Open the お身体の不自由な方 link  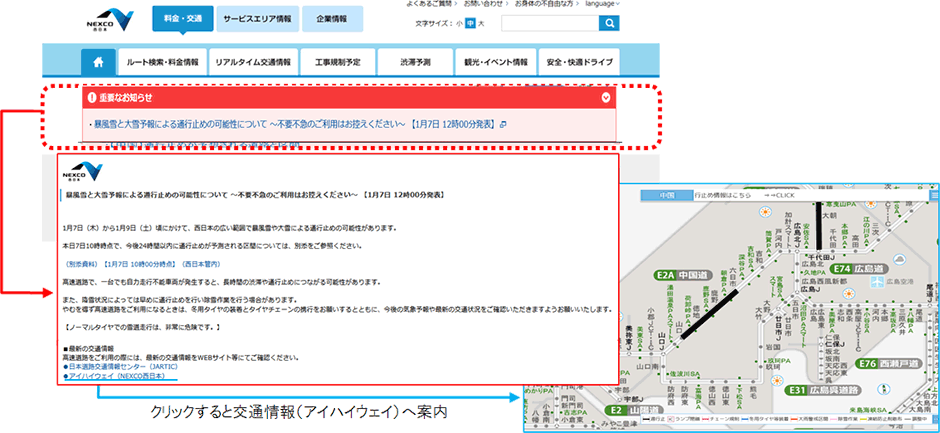544,4
